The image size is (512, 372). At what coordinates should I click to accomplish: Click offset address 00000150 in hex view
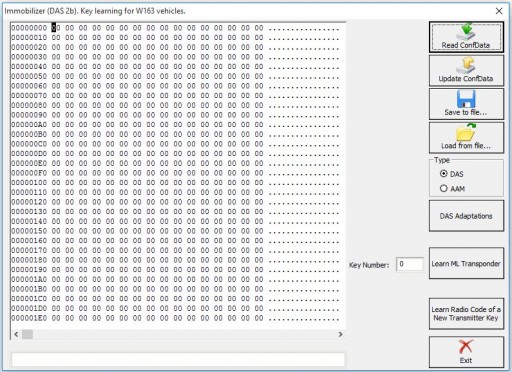tap(29, 231)
